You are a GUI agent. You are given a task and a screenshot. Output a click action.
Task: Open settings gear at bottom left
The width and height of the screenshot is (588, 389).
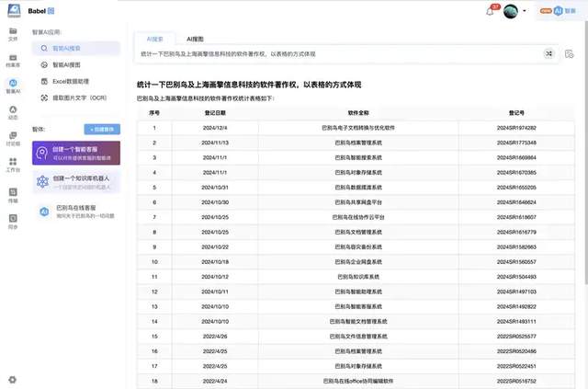pyautogui.click(x=12, y=379)
